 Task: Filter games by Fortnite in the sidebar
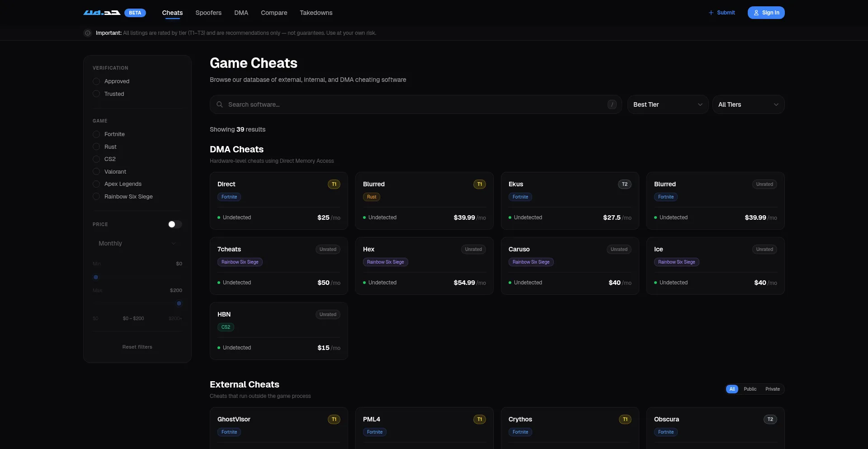[109, 134]
